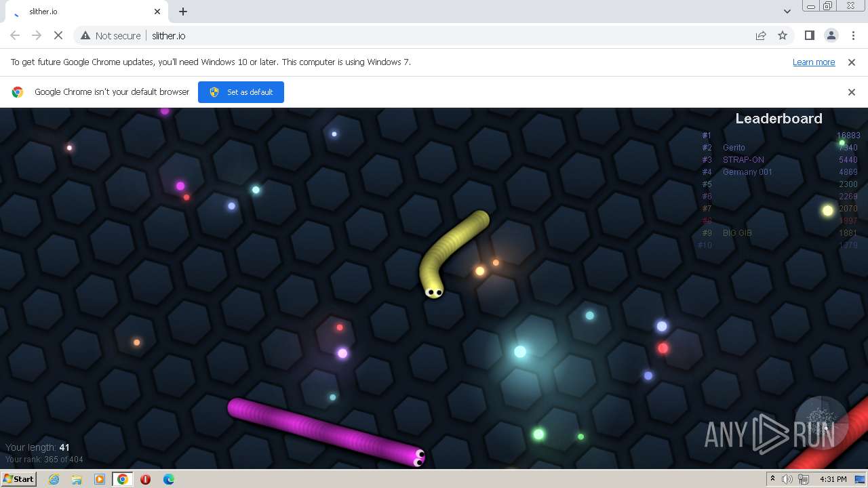Open the Windows Start menu
Image resolution: width=868 pixels, height=488 pixels.
click(19, 479)
